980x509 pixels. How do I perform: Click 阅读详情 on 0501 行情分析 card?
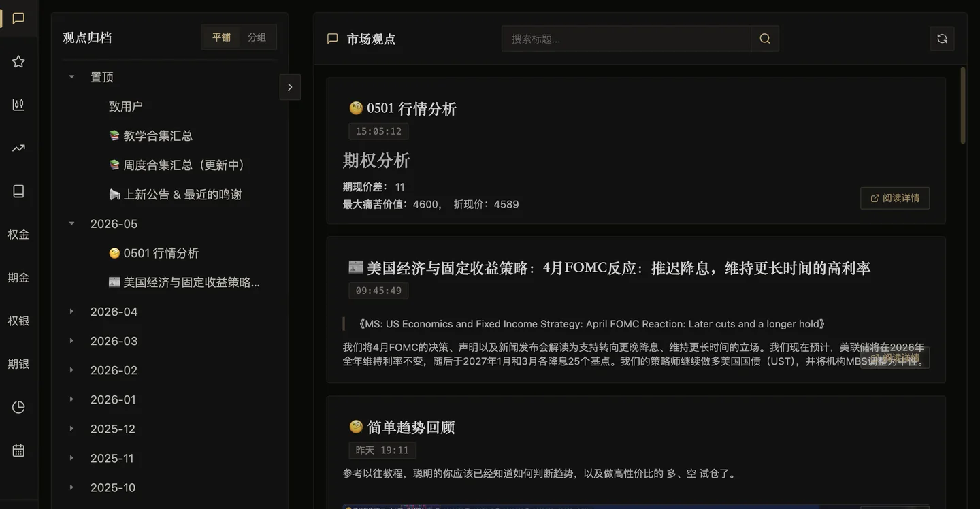pyautogui.click(x=895, y=198)
